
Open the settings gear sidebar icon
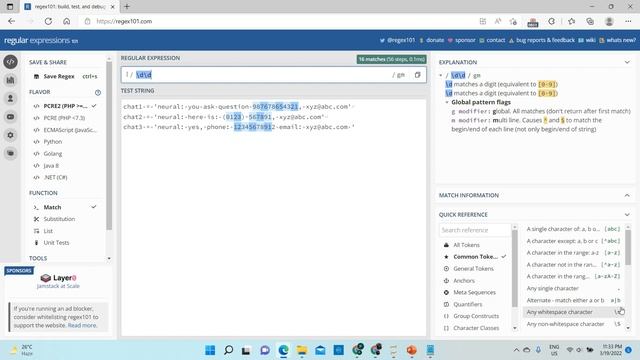coord(11,135)
